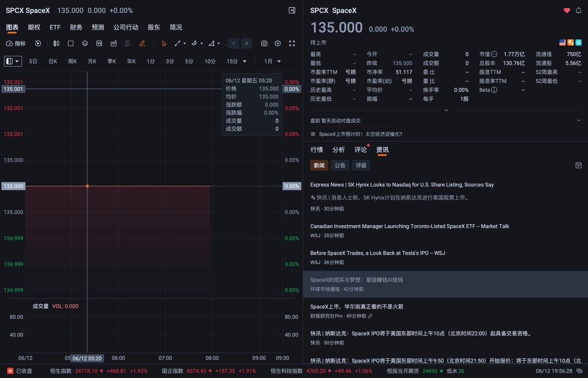Expand the line tool dropdown arrow
This screenshot has width=588, height=378.
pos(185,44)
